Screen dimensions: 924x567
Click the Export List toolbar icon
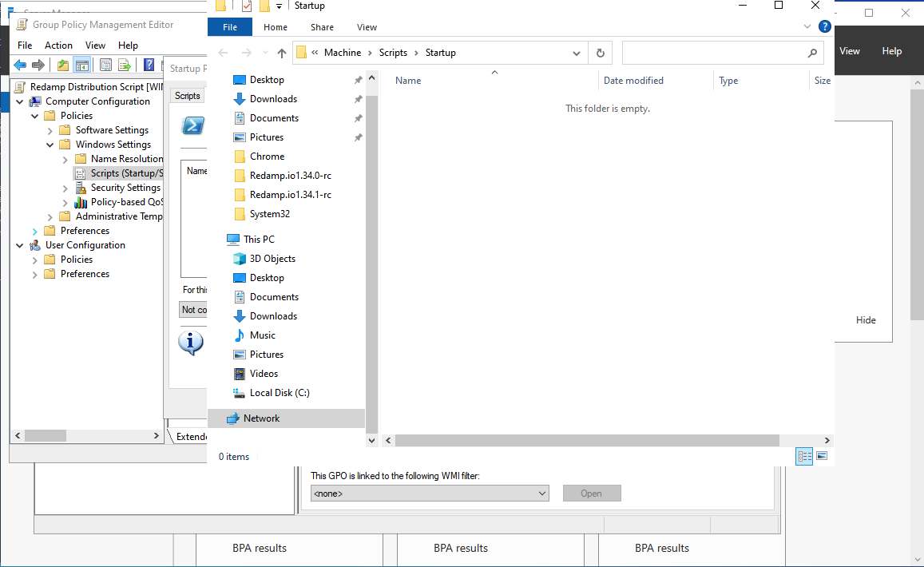pos(125,65)
